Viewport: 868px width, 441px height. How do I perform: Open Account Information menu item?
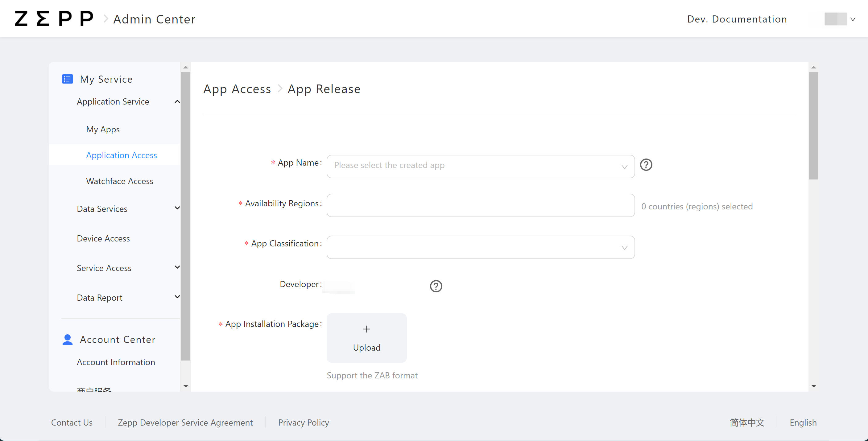(x=116, y=362)
